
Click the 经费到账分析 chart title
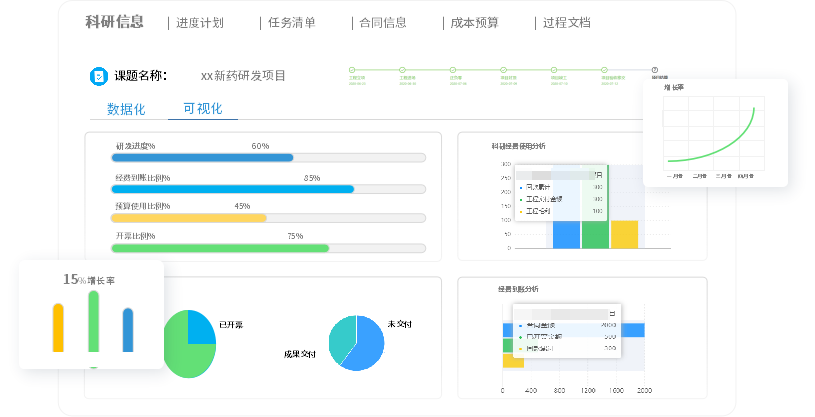coord(518,289)
